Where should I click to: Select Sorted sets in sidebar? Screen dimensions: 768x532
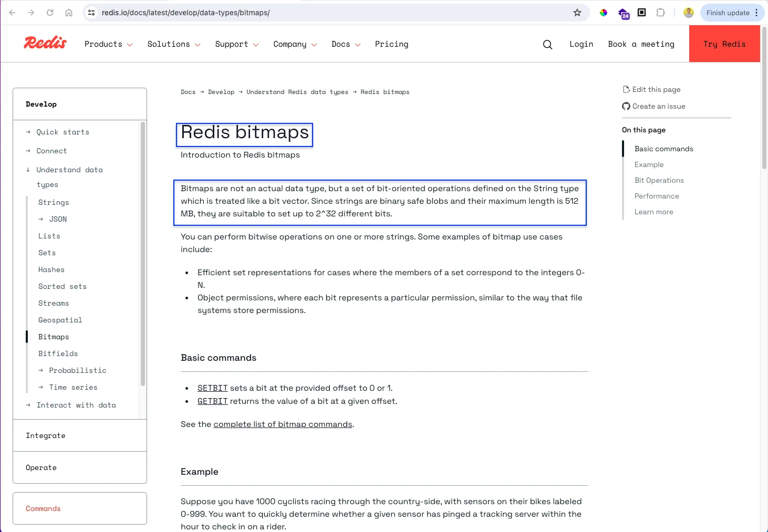[x=63, y=286]
